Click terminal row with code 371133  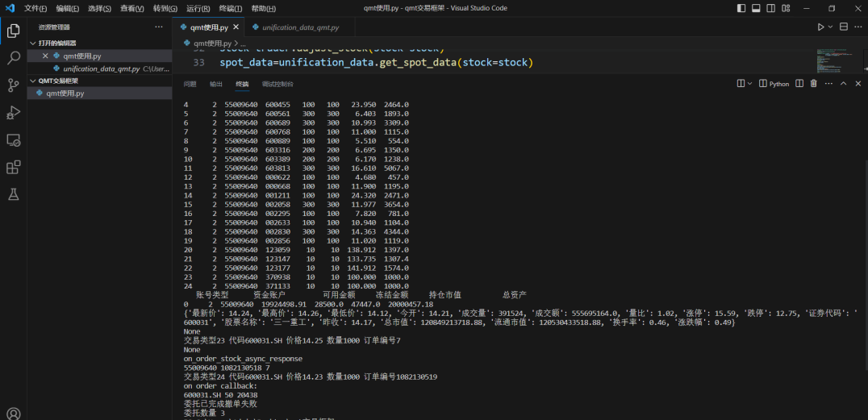click(296, 286)
